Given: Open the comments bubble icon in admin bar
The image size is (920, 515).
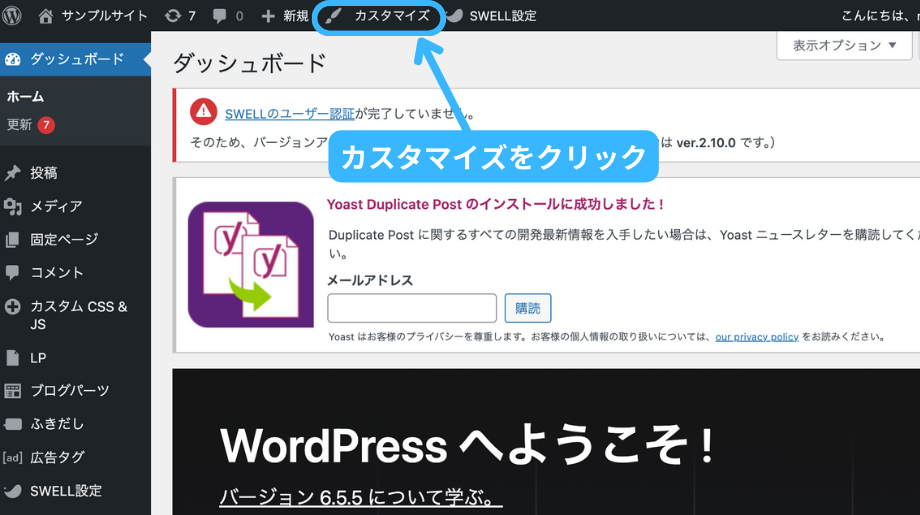Looking at the screenshot, I should pos(219,16).
